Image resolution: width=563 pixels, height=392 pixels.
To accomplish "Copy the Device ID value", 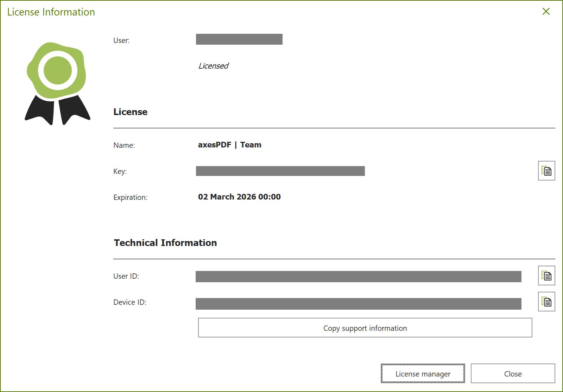I will click(546, 302).
